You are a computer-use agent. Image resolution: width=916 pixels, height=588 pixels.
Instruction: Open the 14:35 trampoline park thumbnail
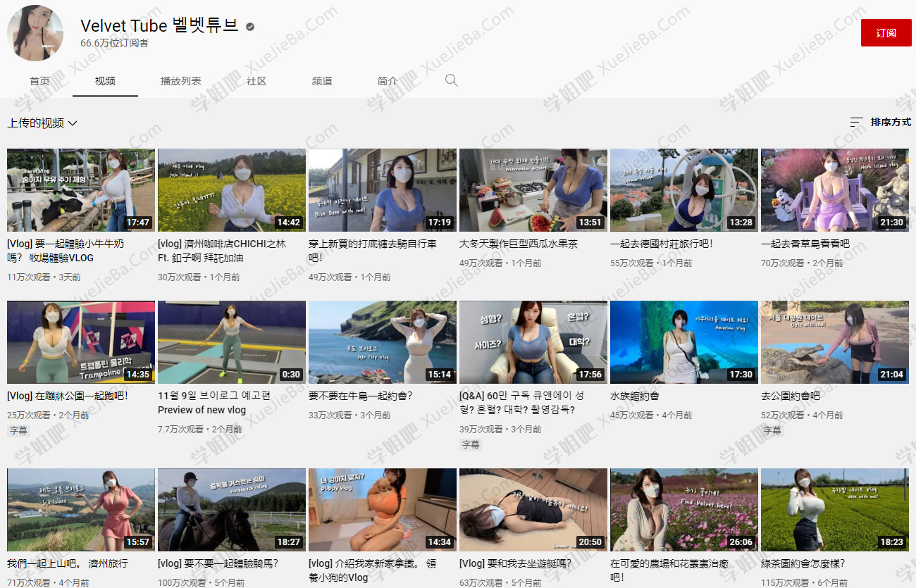click(81, 342)
